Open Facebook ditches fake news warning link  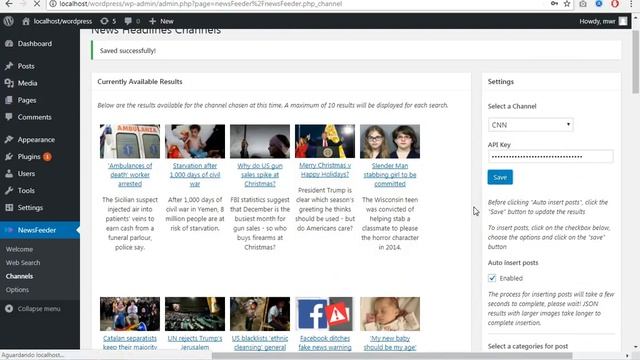325,343
